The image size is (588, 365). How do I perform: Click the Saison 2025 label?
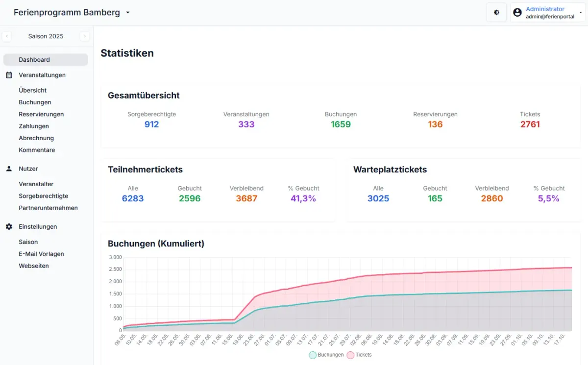[46, 36]
